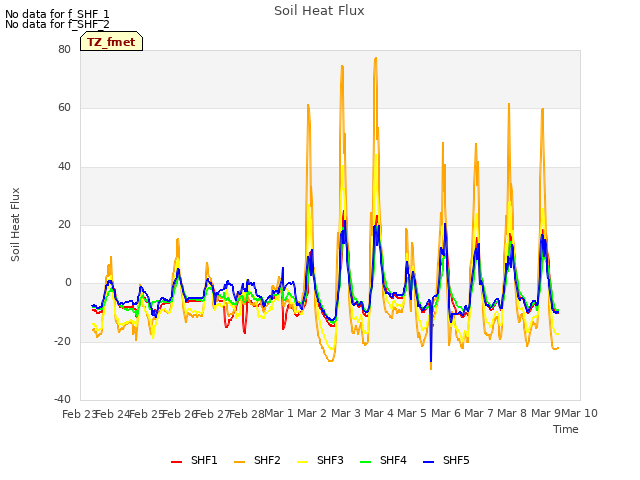This screenshot has width=640, height=480.
Task: Click the green SHF4 legend color marker
Action: tap(365, 462)
